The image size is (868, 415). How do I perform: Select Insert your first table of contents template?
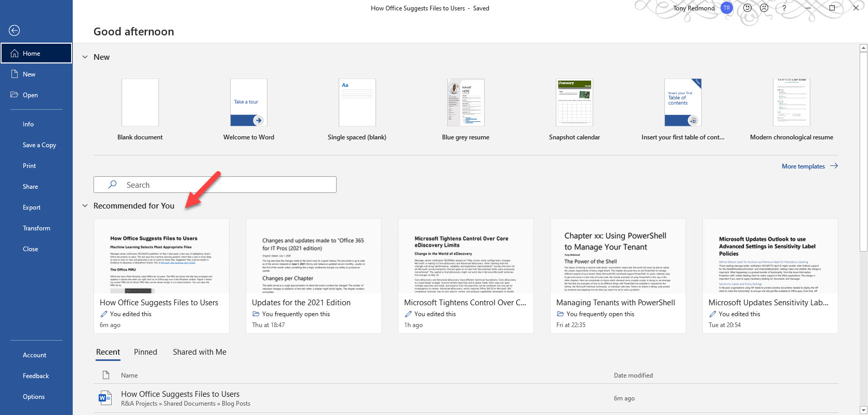(x=683, y=110)
